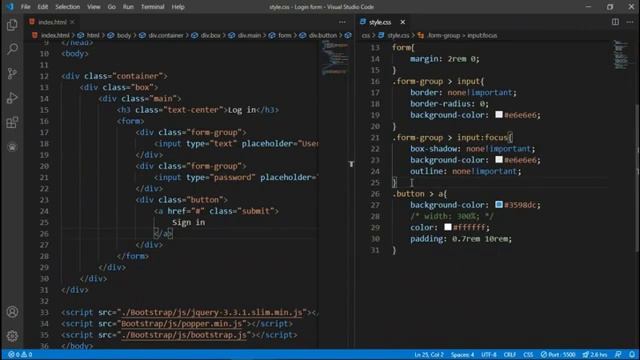Open the #e6e6e6 color swatch on line 19
Screen dimensions: 640x360
(x=499, y=115)
